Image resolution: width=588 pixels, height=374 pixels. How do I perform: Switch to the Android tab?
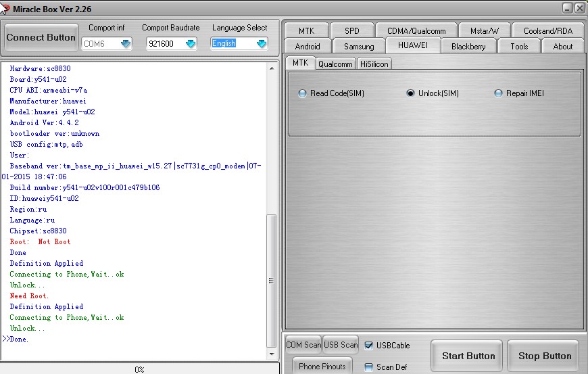(308, 47)
